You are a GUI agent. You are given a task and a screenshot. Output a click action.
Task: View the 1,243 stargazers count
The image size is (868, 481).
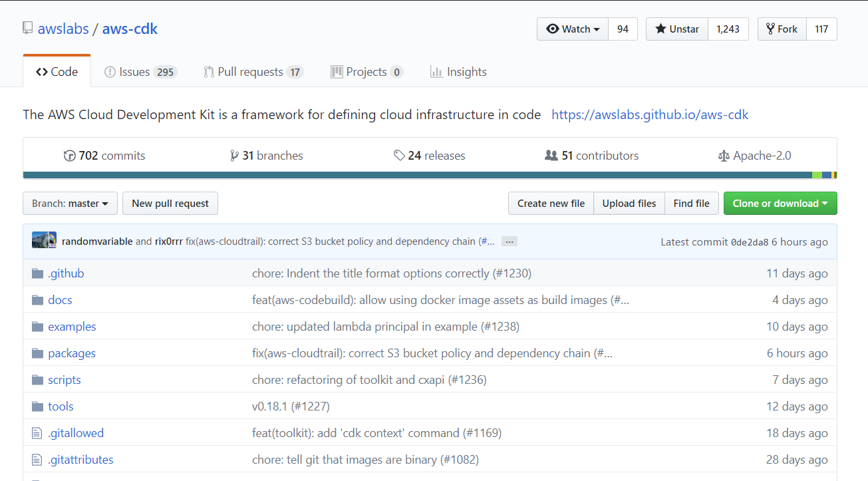click(x=728, y=29)
